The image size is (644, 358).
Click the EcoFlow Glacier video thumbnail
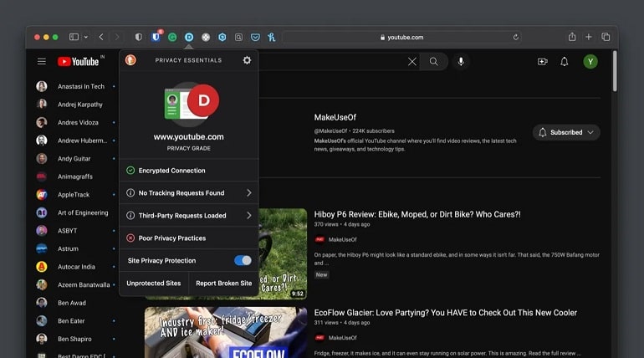coord(226,332)
